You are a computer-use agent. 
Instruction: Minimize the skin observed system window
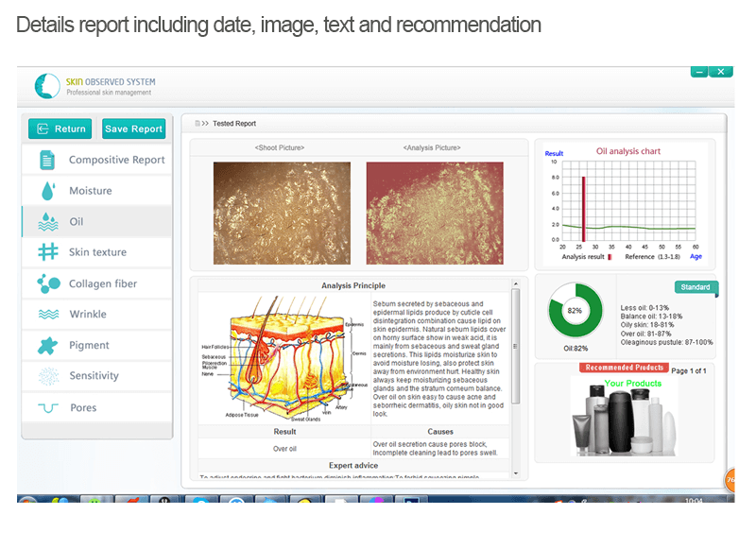[699, 72]
